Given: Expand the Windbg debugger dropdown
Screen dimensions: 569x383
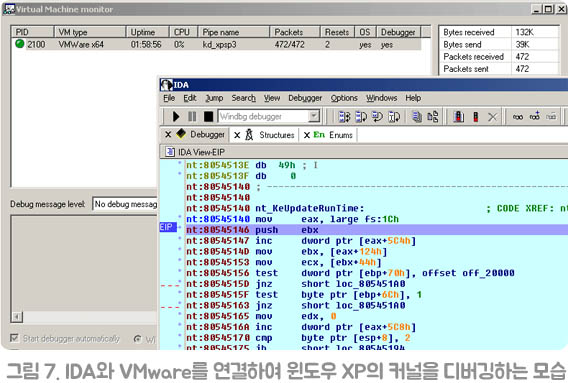Looking at the screenshot, I should tap(314, 117).
